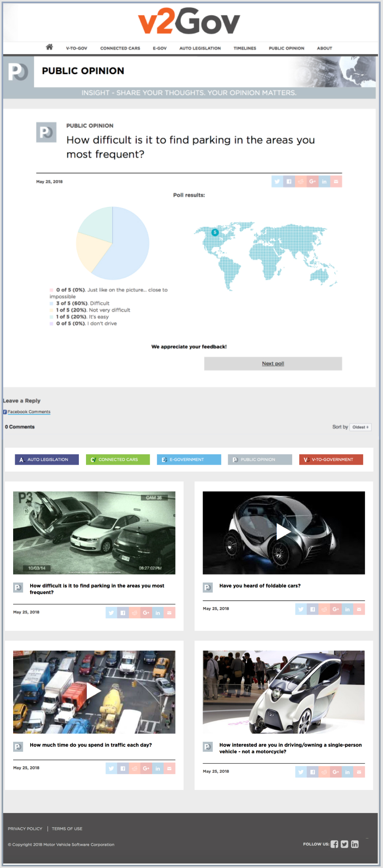Go to Timelines in the navigation bar
This screenshot has height=868, width=383.
245,48
